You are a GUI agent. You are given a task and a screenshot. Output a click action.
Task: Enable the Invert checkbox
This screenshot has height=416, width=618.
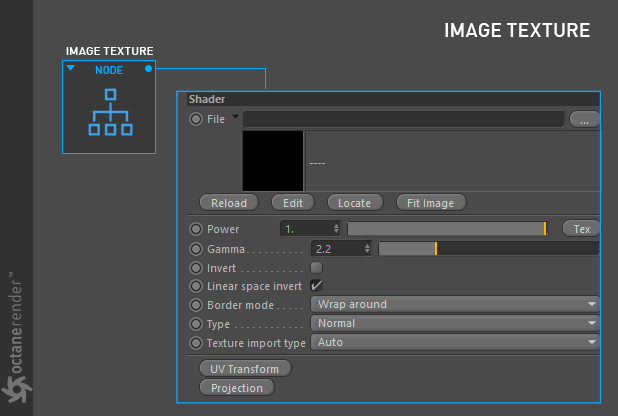(316, 268)
